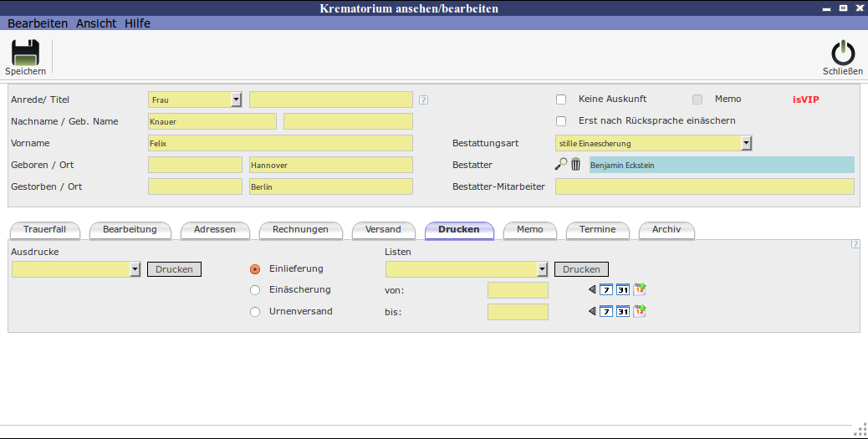Enable the Keine Auskunft checkbox

561,100
